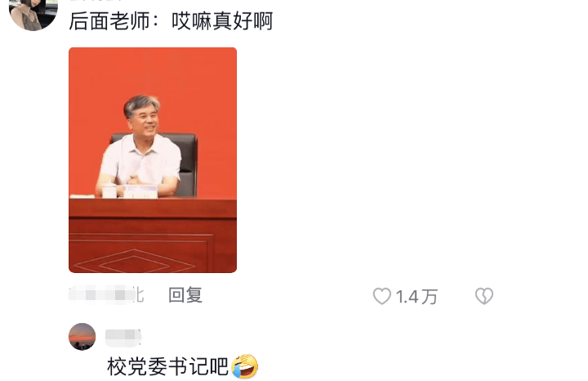Tap the blurred time and location label
This screenshot has height=381, width=588.
pyautogui.click(x=106, y=294)
